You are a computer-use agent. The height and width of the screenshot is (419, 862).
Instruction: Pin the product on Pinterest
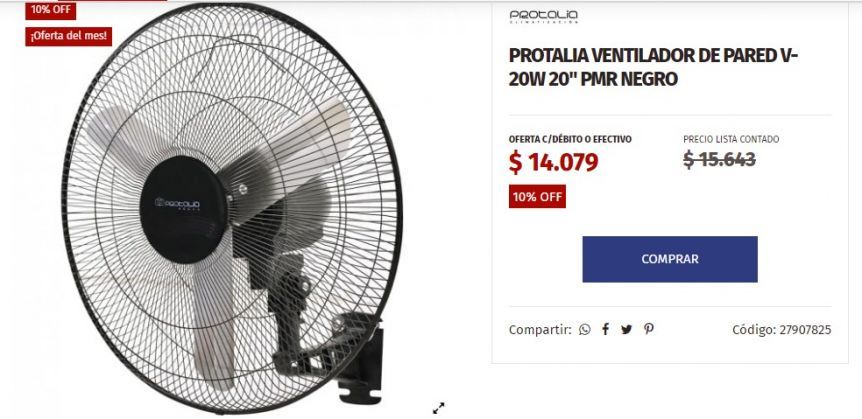[x=649, y=329]
